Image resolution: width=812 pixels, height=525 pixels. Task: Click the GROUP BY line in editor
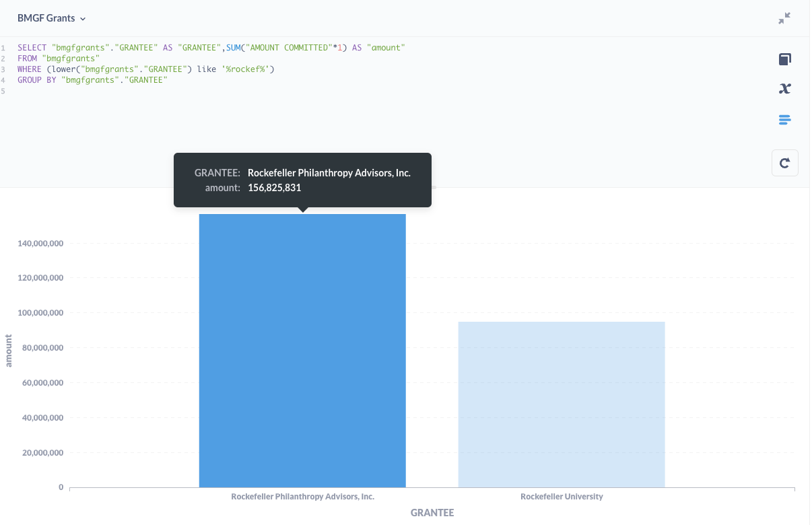[x=92, y=80]
